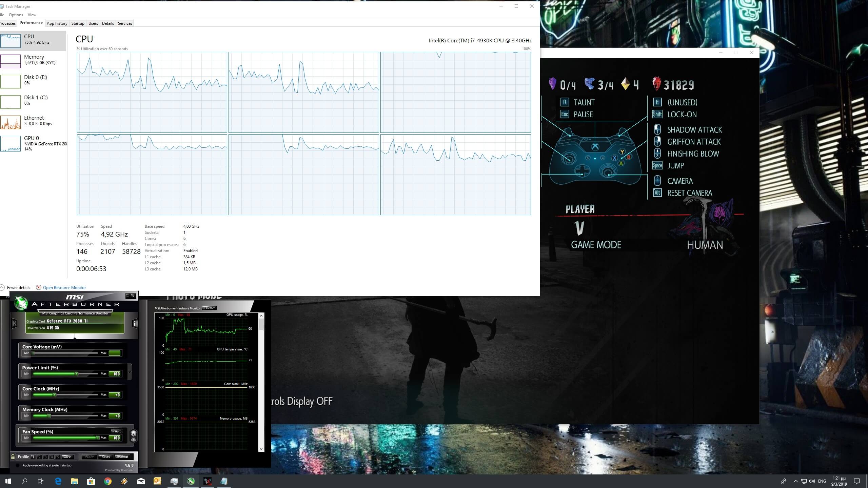
Task: Expand Open Resource Monitor link
Action: coord(64,287)
